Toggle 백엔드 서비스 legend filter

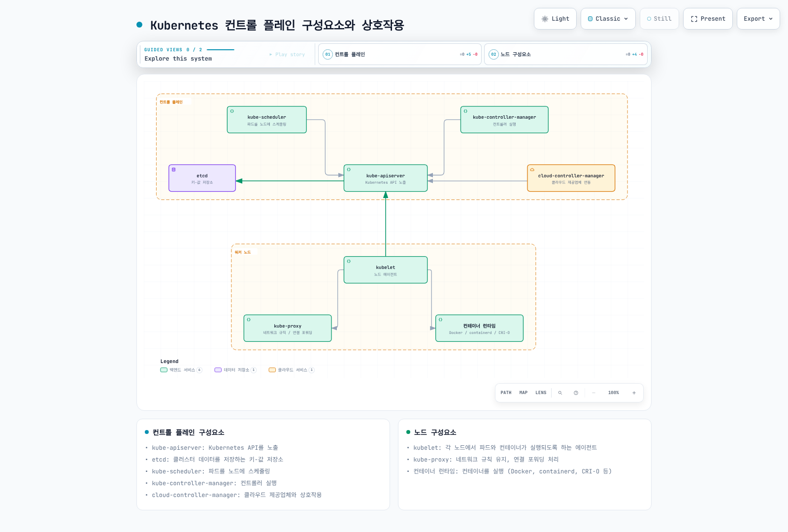pyautogui.click(x=181, y=370)
